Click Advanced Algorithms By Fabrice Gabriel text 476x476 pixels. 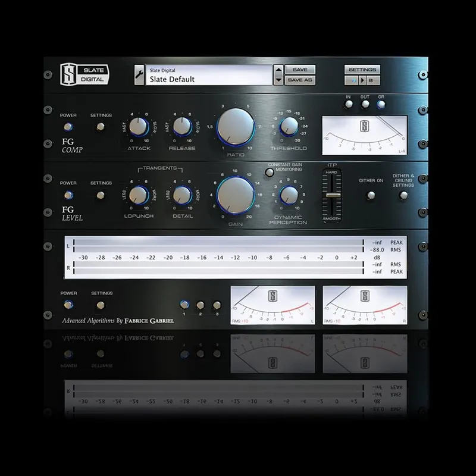pyautogui.click(x=118, y=321)
